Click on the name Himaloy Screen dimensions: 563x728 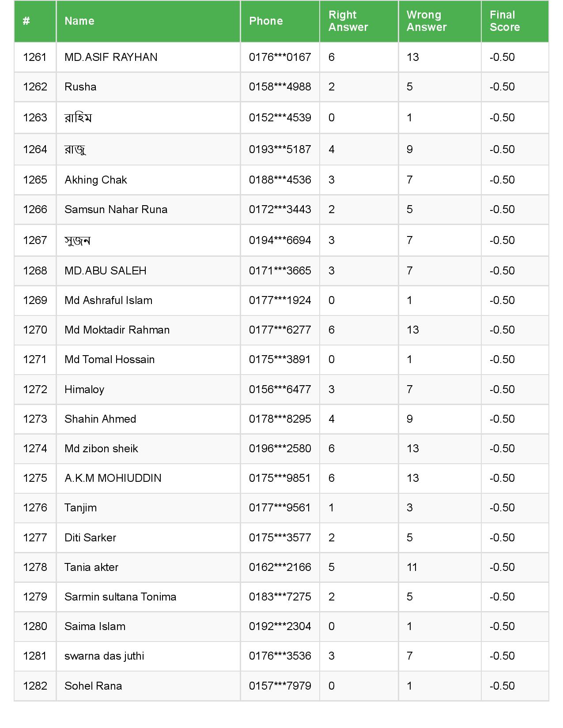tap(84, 390)
